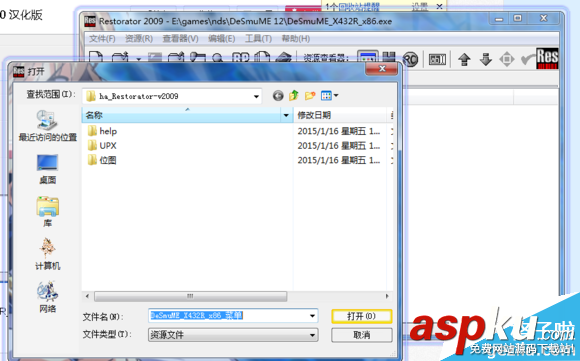Viewport: 580px width, 361px height.
Task: Click horizontal scrollbar thumb in file list
Action: (190, 296)
